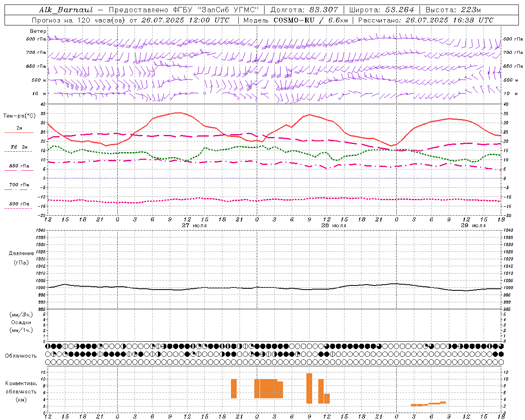Screen dimensions: 525x420
Task: Click the '27 июля' date label
Action: point(194,226)
